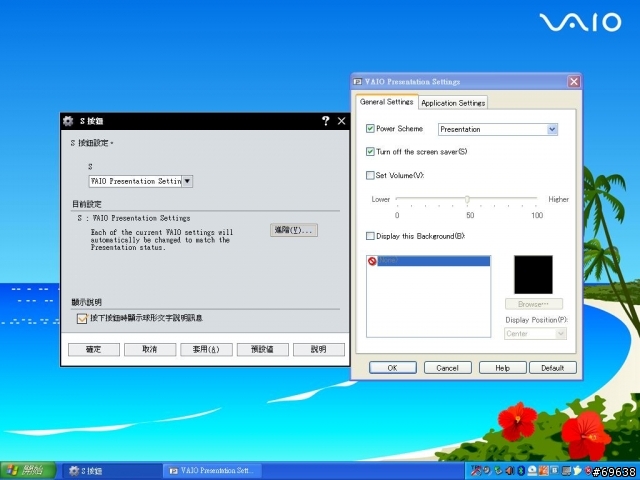Enable the Set Volume checkbox

[x=370, y=176]
